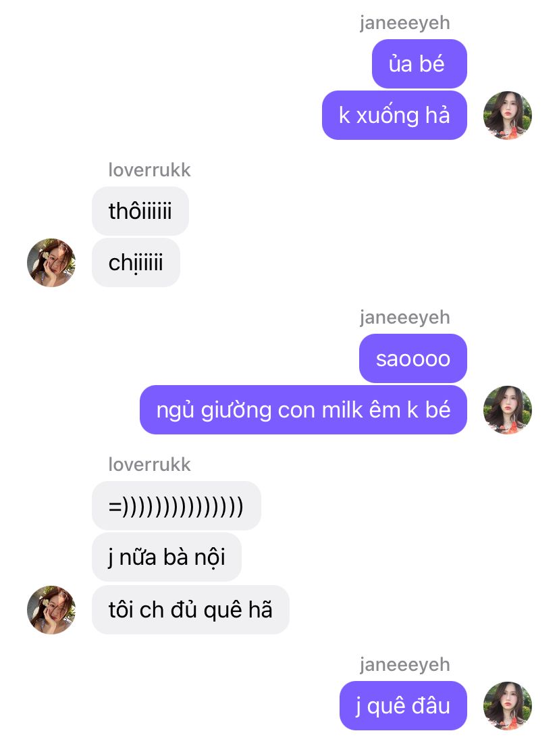Select the "j nữa bà nội" message
Image resolution: width=559 pixels, height=756 pixels.
pos(167,557)
